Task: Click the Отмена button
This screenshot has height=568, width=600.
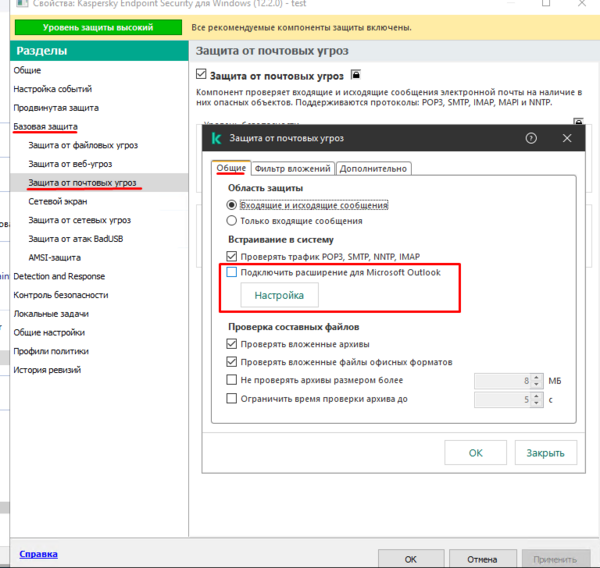Action: pos(482,559)
